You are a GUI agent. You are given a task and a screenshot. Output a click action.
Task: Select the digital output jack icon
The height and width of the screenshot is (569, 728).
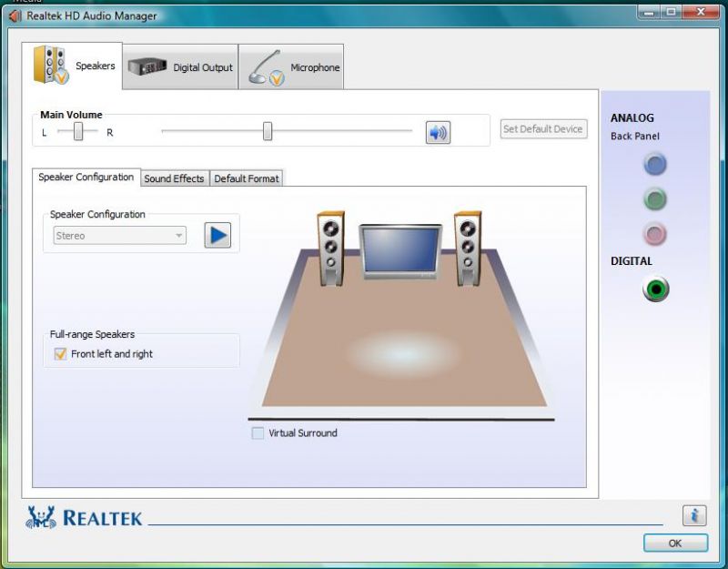(x=655, y=290)
